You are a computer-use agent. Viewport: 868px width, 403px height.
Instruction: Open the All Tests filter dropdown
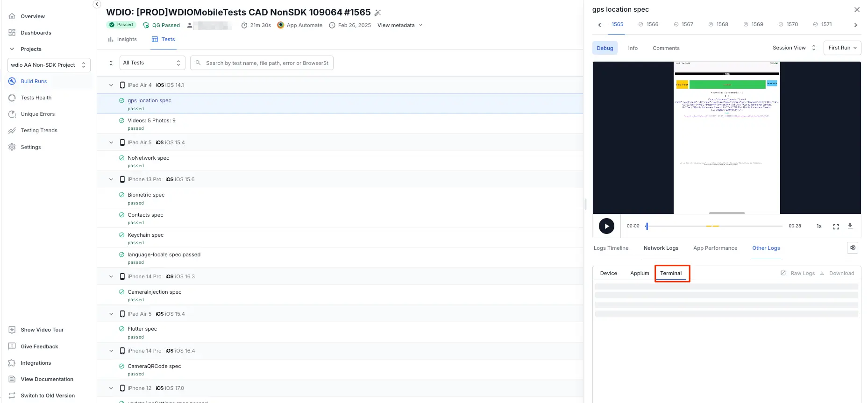(152, 63)
